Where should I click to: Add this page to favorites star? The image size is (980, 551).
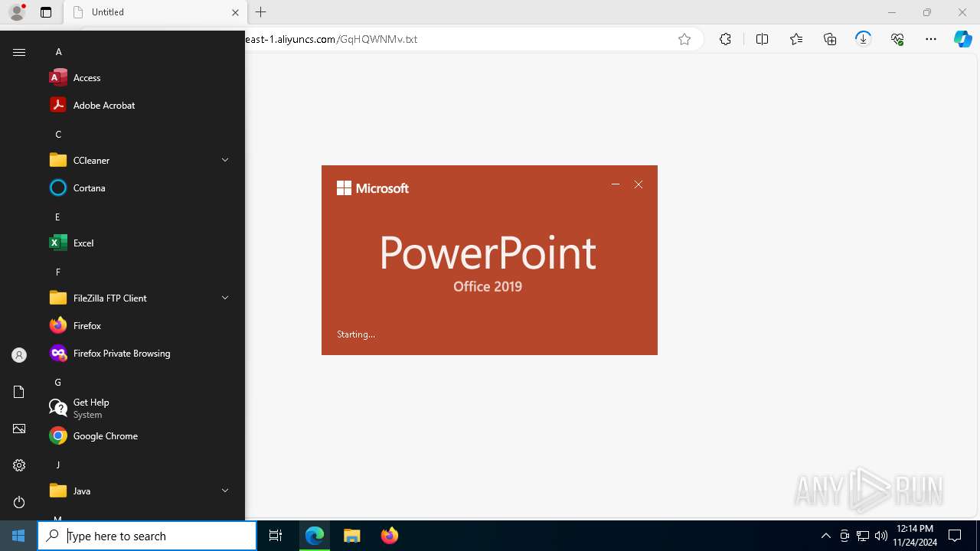684,39
